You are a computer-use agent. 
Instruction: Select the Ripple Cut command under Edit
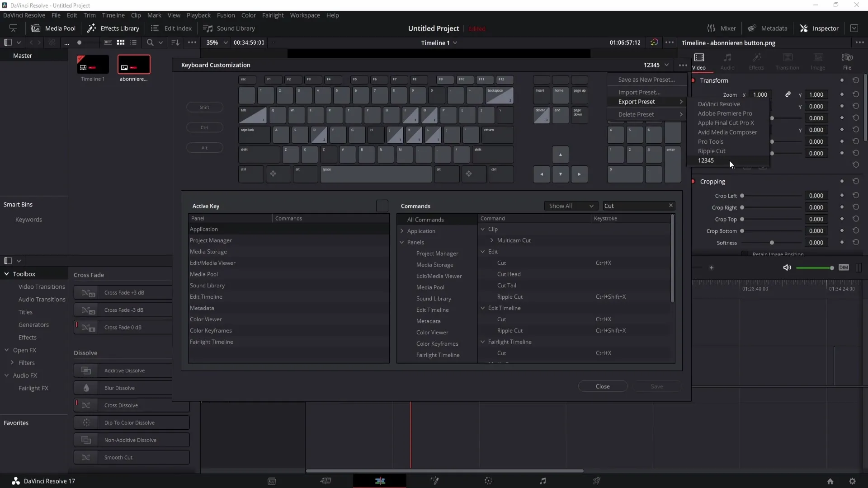[574, 297]
